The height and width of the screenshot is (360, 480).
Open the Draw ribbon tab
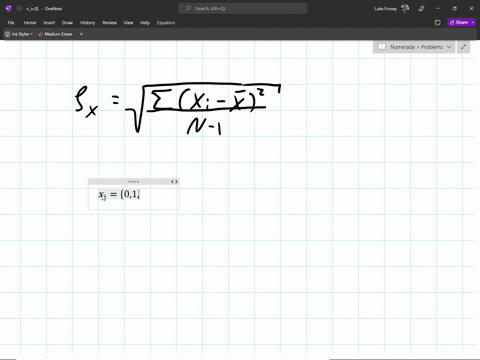point(67,23)
